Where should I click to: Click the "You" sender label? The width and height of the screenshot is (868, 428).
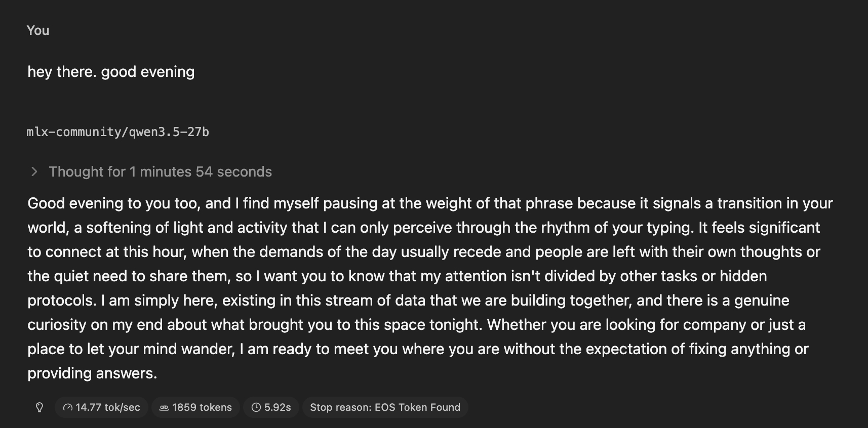pyautogui.click(x=38, y=30)
